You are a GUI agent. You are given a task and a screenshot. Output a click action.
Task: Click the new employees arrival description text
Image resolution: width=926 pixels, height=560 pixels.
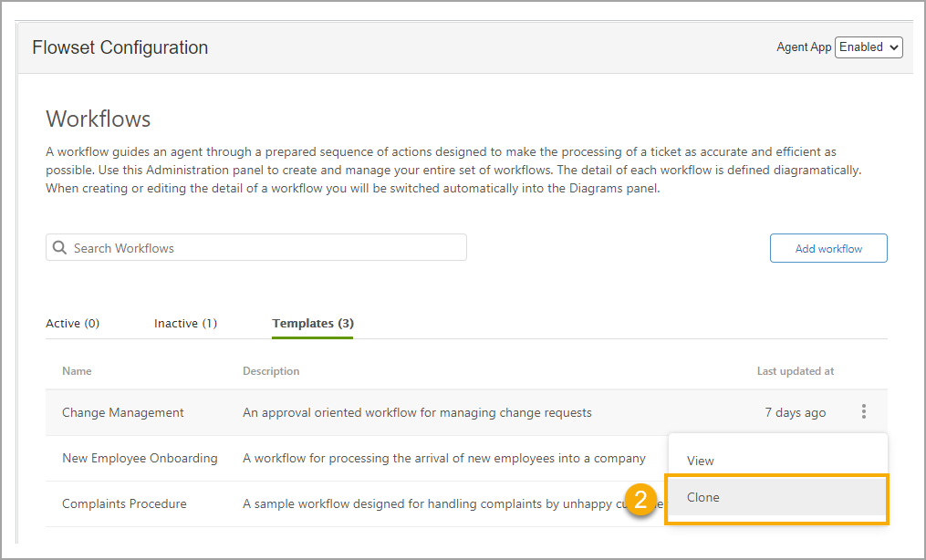pos(444,459)
